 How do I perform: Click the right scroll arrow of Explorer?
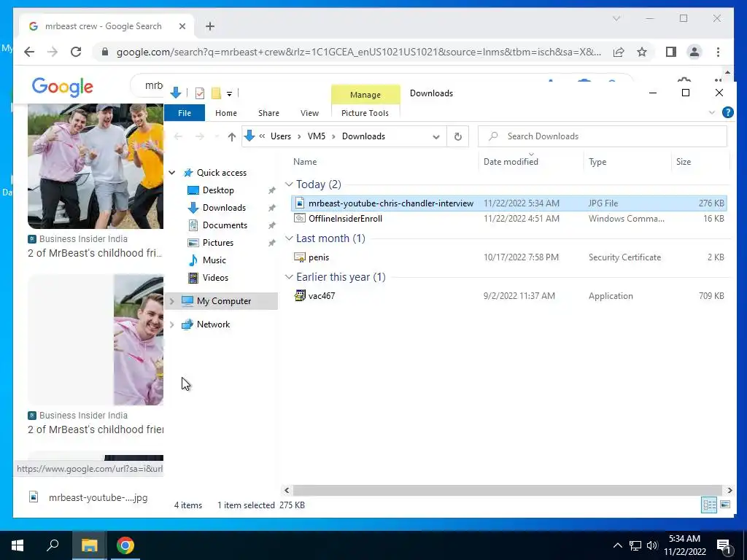pos(729,491)
